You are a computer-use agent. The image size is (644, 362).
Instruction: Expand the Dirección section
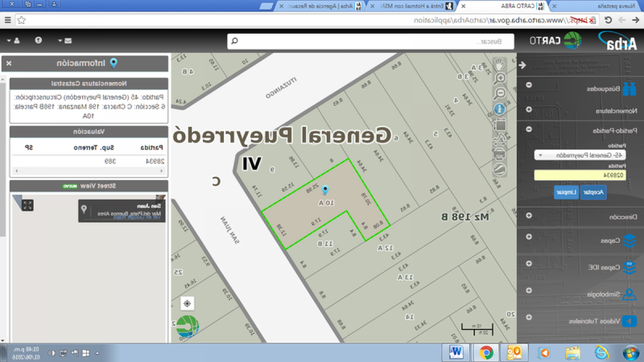[x=528, y=217]
